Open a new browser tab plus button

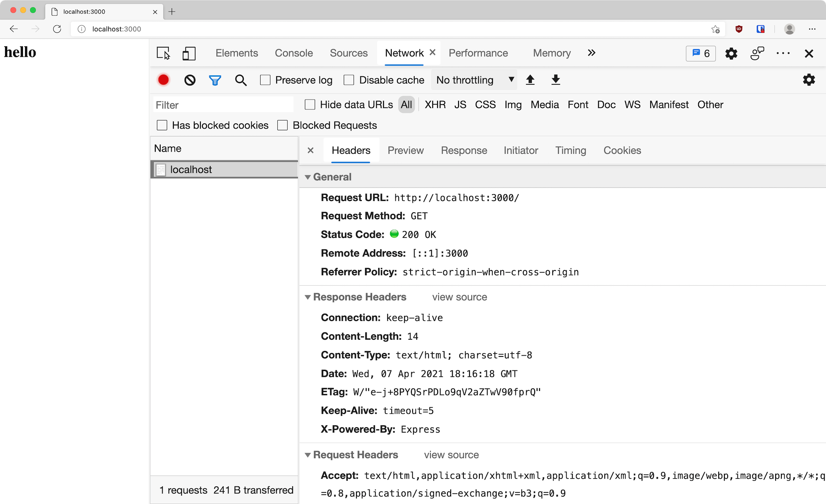[172, 11]
